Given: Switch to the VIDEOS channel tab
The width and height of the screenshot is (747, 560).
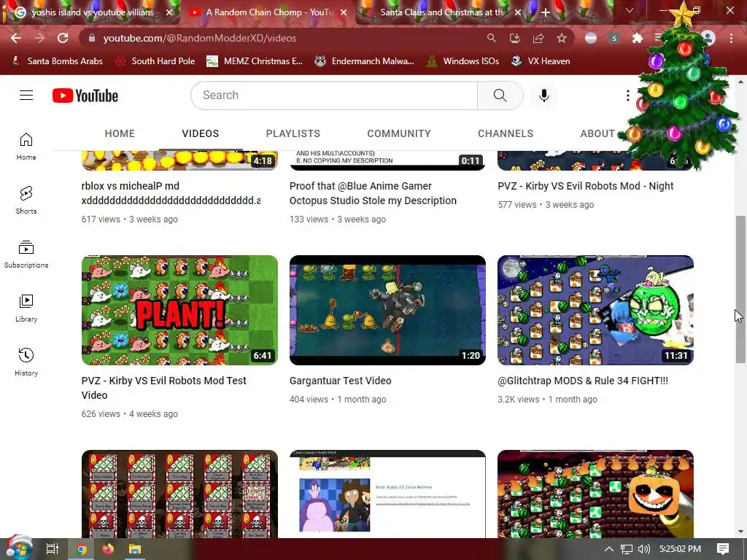Looking at the screenshot, I should (x=200, y=134).
